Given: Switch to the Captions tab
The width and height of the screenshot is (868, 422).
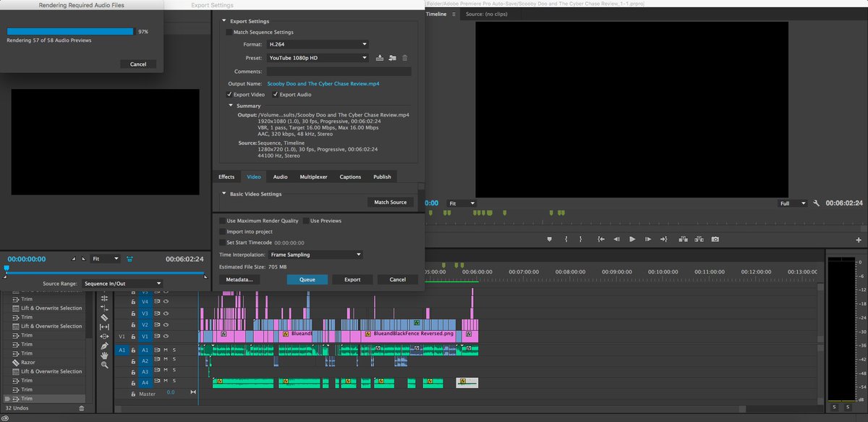Looking at the screenshot, I should (x=350, y=177).
